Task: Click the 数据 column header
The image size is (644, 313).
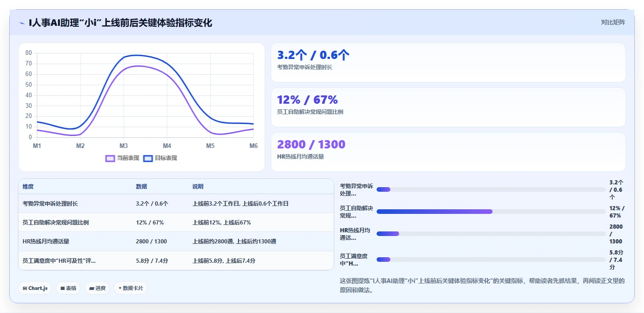Action: 141,187
